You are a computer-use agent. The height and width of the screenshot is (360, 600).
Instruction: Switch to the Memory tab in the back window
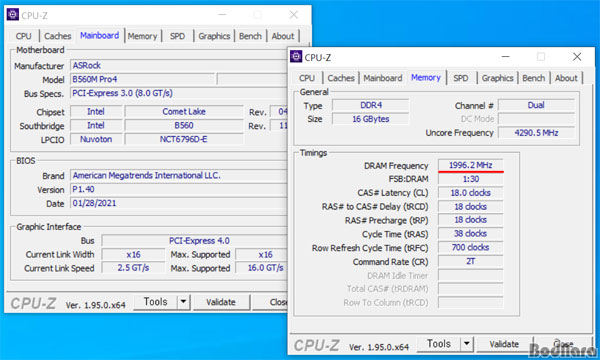(142, 36)
